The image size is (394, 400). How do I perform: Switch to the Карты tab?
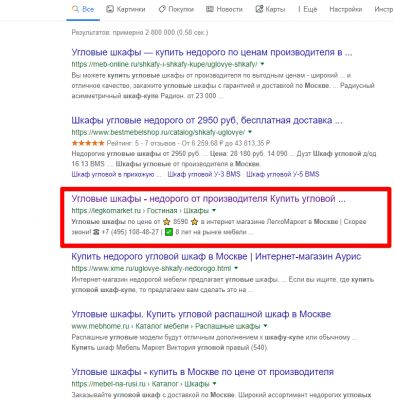[x=270, y=9]
